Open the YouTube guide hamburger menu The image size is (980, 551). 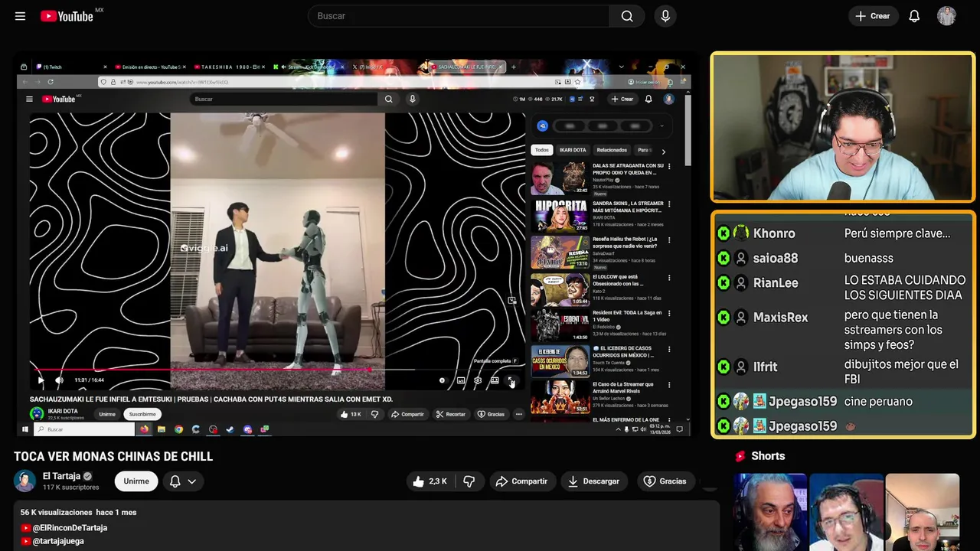tap(20, 16)
